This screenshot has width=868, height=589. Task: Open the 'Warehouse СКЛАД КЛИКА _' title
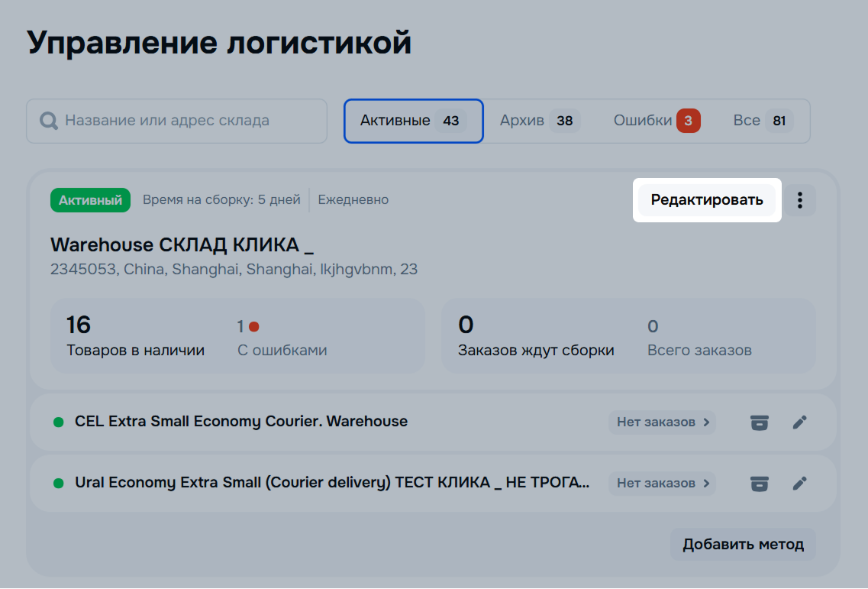(182, 245)
